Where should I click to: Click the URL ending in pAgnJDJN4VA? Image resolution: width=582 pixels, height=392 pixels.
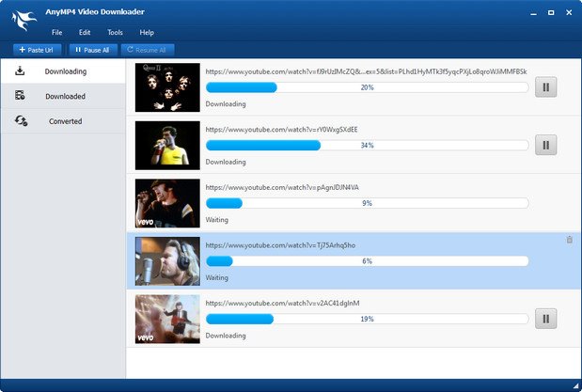[x=282, y=187]
